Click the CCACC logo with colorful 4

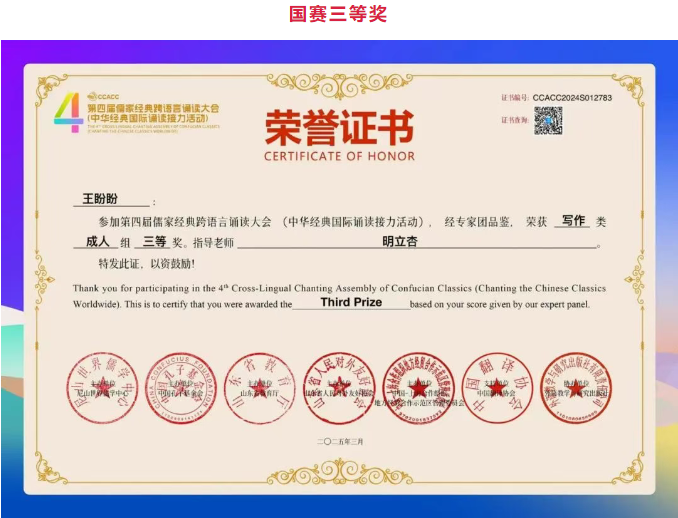[x=137, y=113]
